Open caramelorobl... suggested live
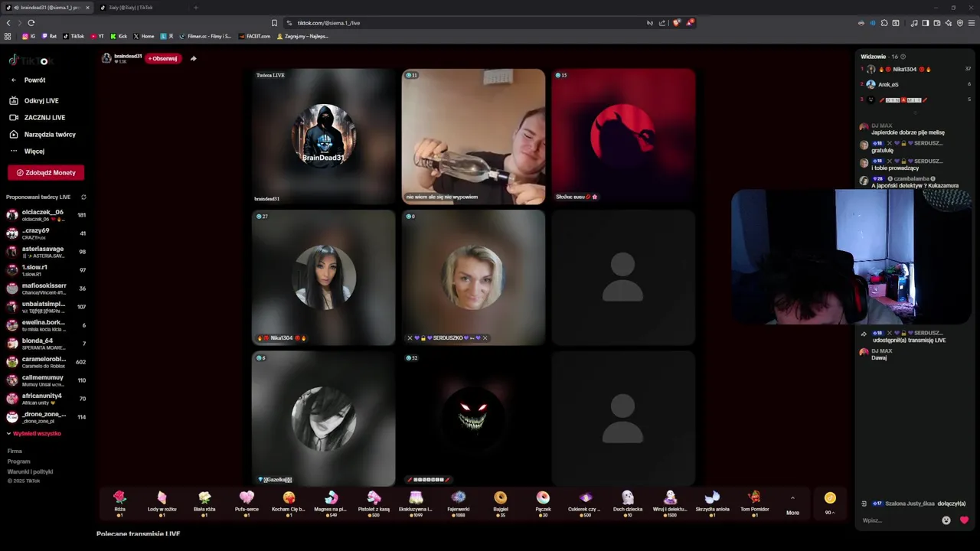 46,362
